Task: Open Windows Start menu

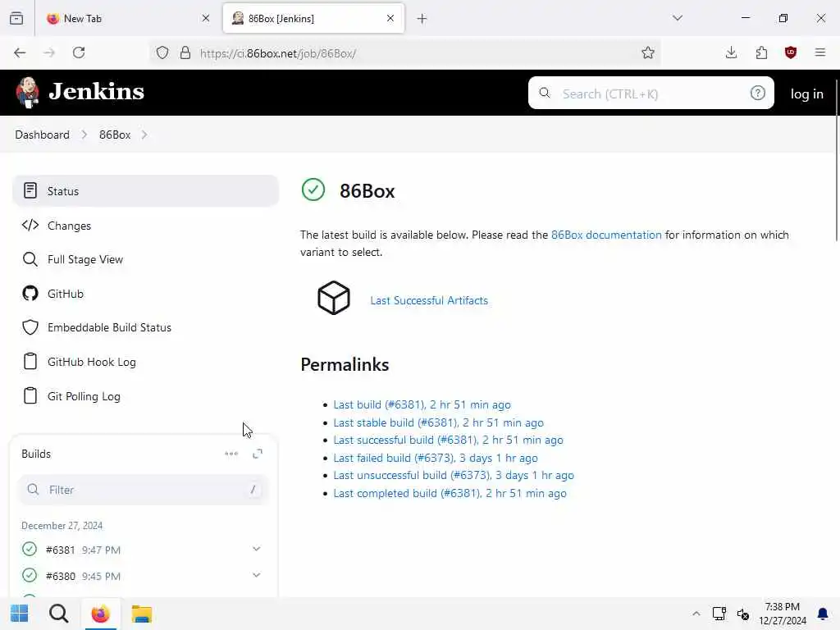Action: pyautogui.click(x=20, y=614)
